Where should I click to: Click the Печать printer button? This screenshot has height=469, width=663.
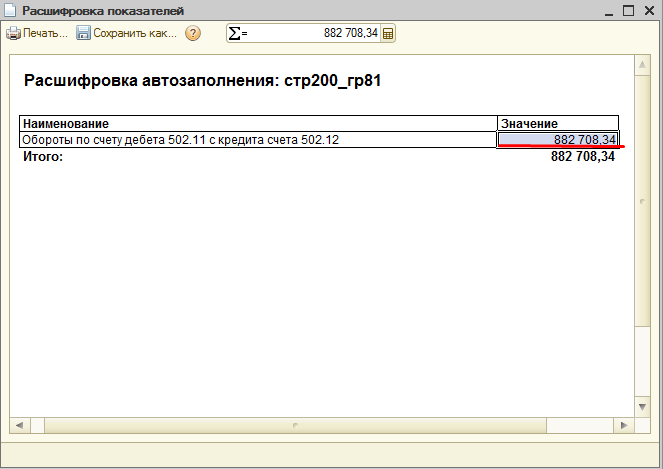[x=37, y=33]
